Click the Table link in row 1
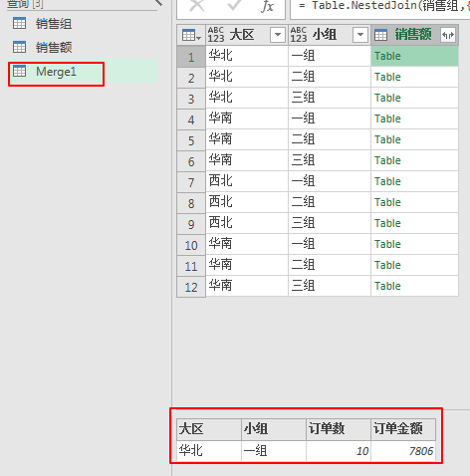470x476 pixels. point(387,56)
